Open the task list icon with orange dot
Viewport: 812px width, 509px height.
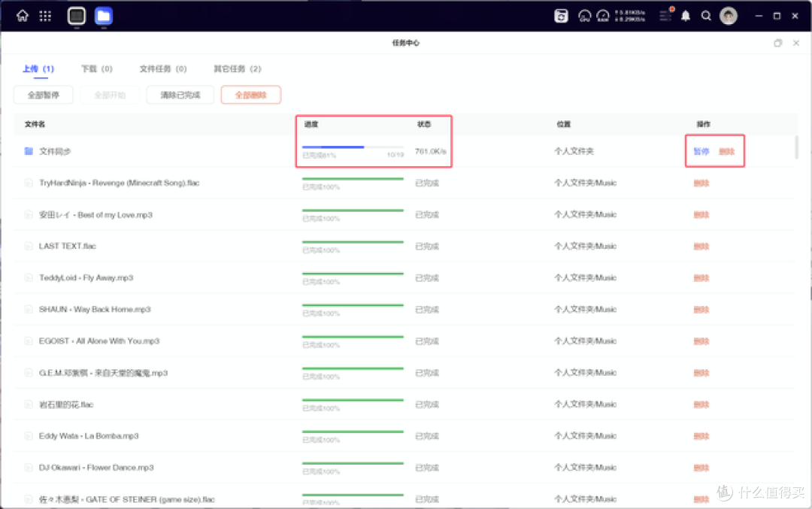pyautogui.click(x=666, y=16)
